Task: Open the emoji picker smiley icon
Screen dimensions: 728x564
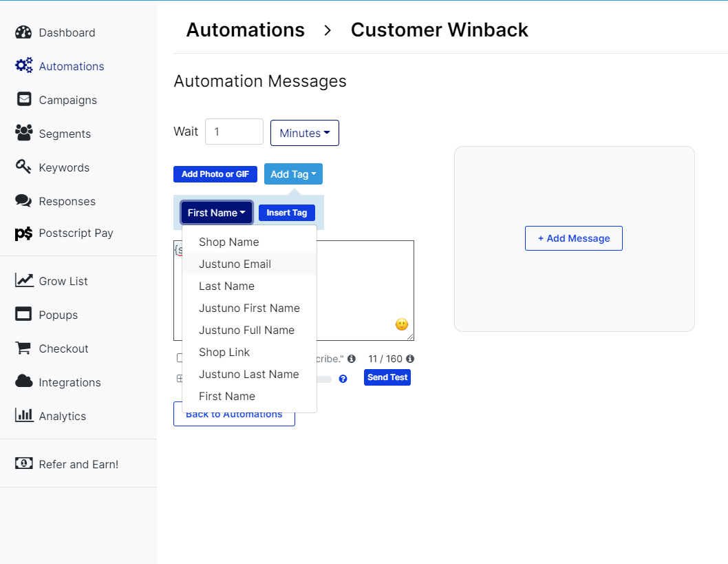Action: click(x=402, y=324)
